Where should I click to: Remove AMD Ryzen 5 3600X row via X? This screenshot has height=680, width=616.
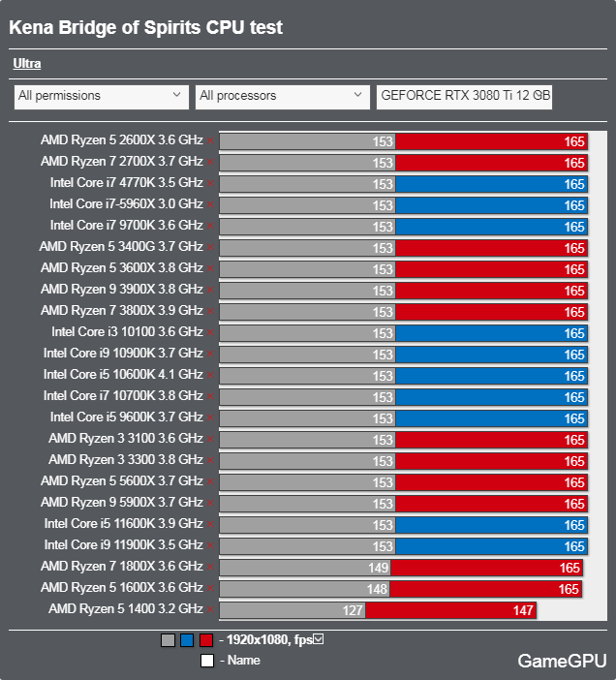(210, 268)
